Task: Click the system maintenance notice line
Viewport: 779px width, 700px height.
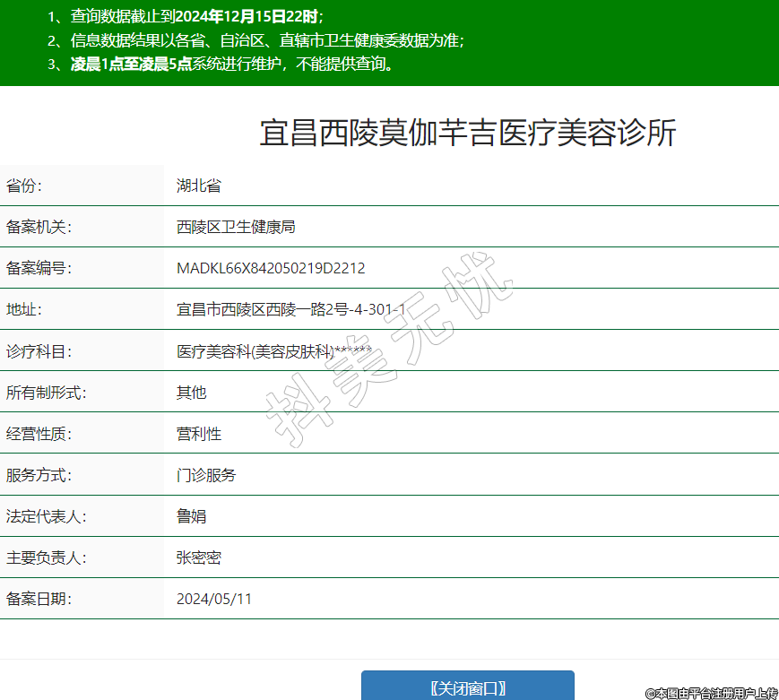Action: [221, 64]
